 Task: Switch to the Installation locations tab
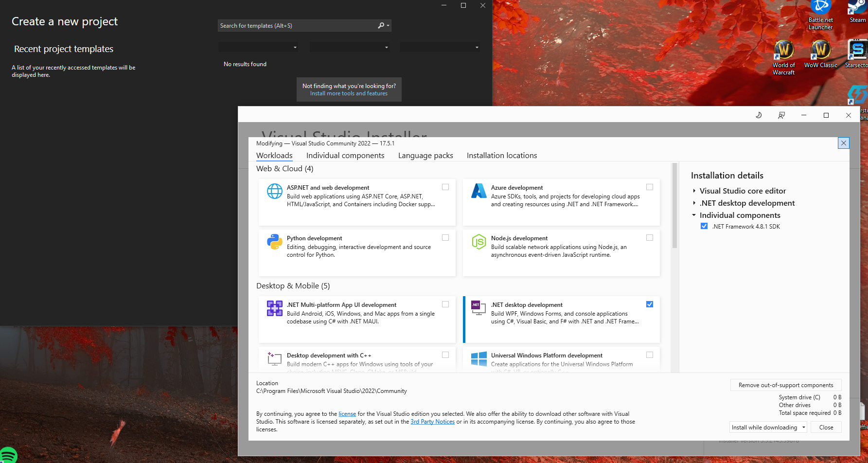click(x=502, y=156)
